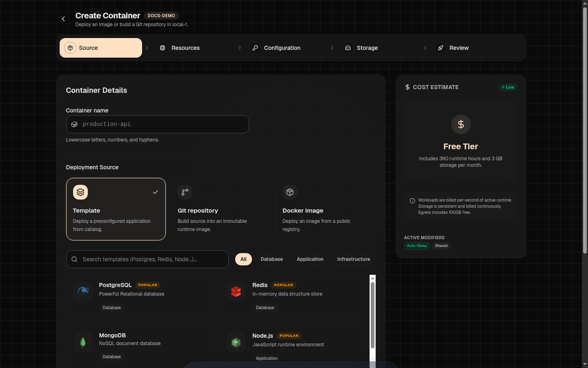This screenshot has width=588, height=368.
Task: Click the Auto-Sleep modifier tag
Action: 416,246
